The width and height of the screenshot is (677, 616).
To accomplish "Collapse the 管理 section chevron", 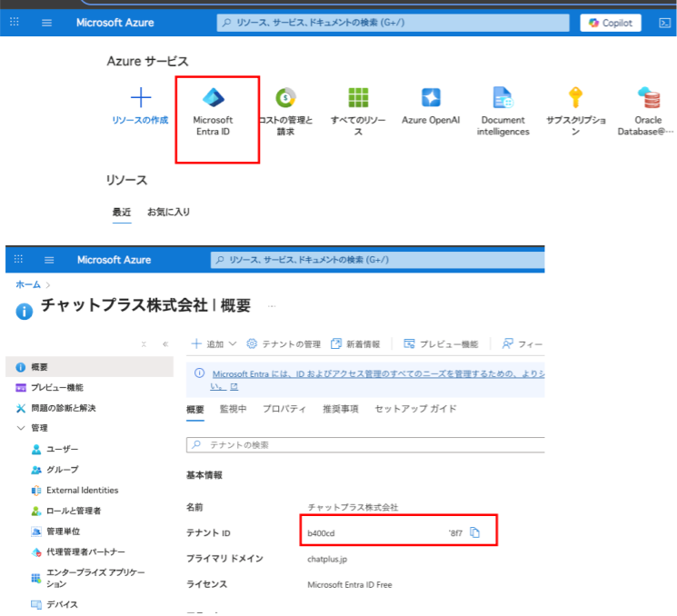I will coord(20,428).
